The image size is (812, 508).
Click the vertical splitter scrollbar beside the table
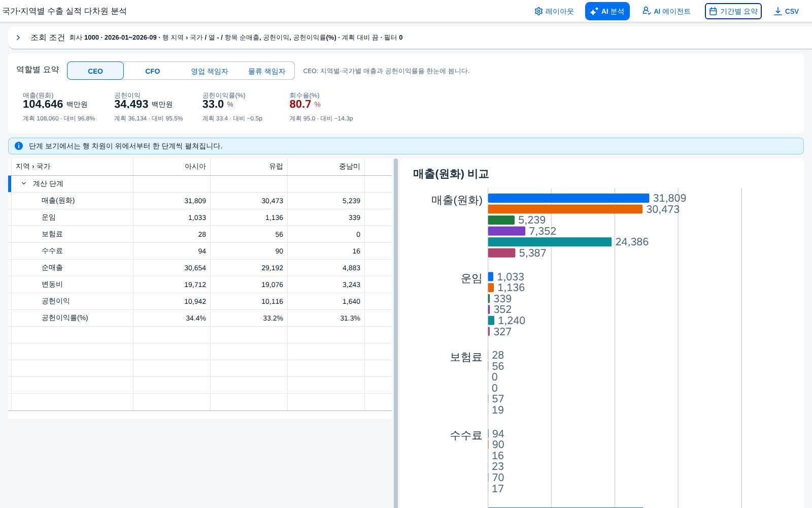[396, 333]
